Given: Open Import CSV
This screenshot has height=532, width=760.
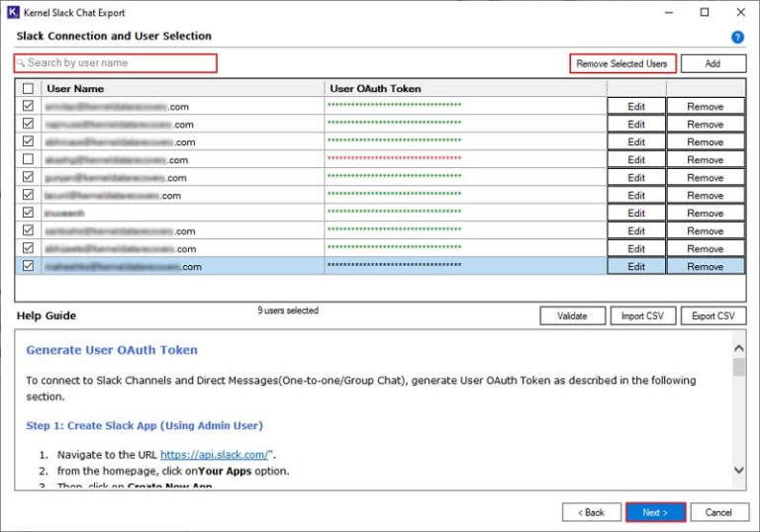Looking at the screenshot, I should (642, 316).
